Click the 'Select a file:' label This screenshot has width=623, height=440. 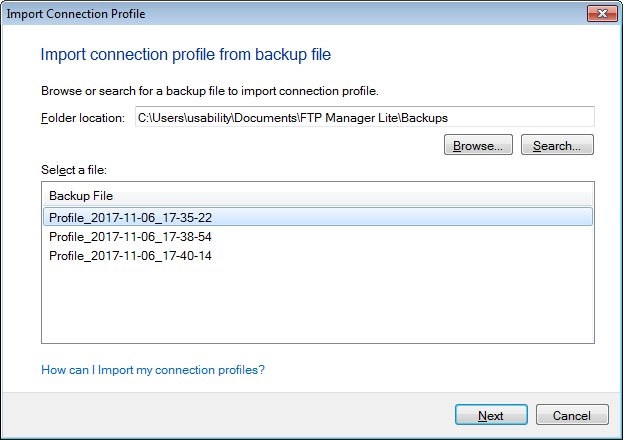(x=73, y=171)
